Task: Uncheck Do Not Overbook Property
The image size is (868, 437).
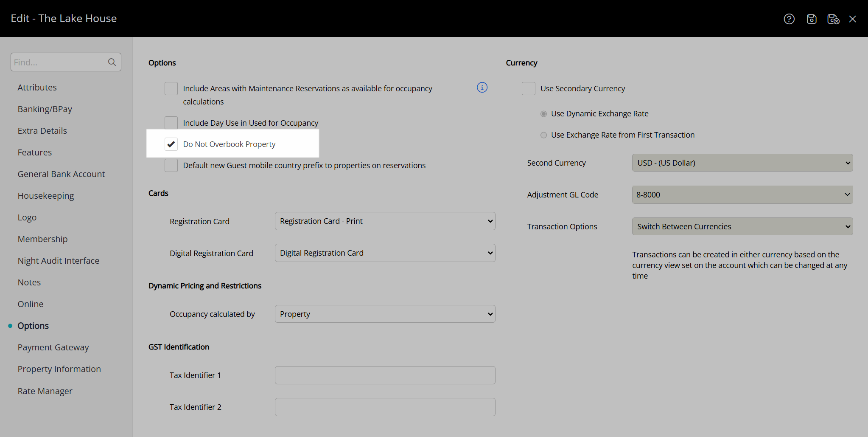Action: pos(171,144)
